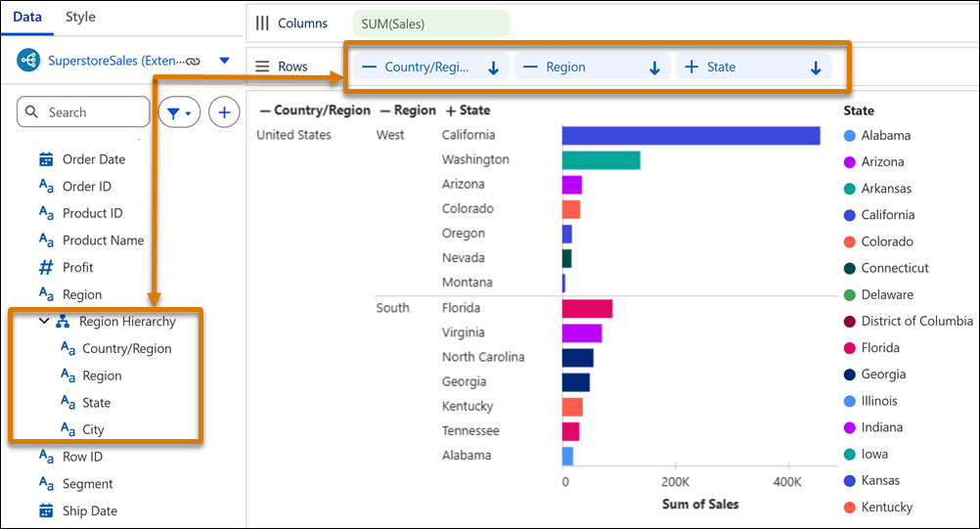Click the West region label
Screen dimensions: 980x529
[x=390, y=134]
